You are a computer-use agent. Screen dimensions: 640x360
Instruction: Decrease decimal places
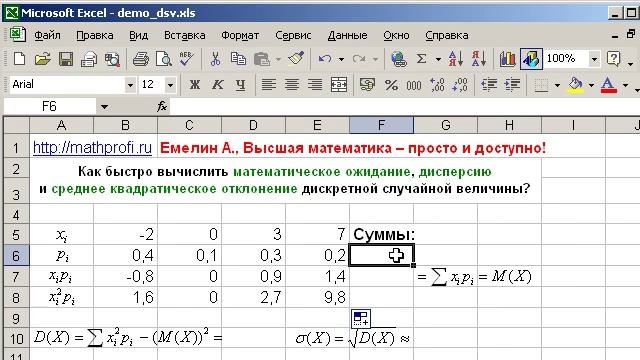tap(460, 85)
